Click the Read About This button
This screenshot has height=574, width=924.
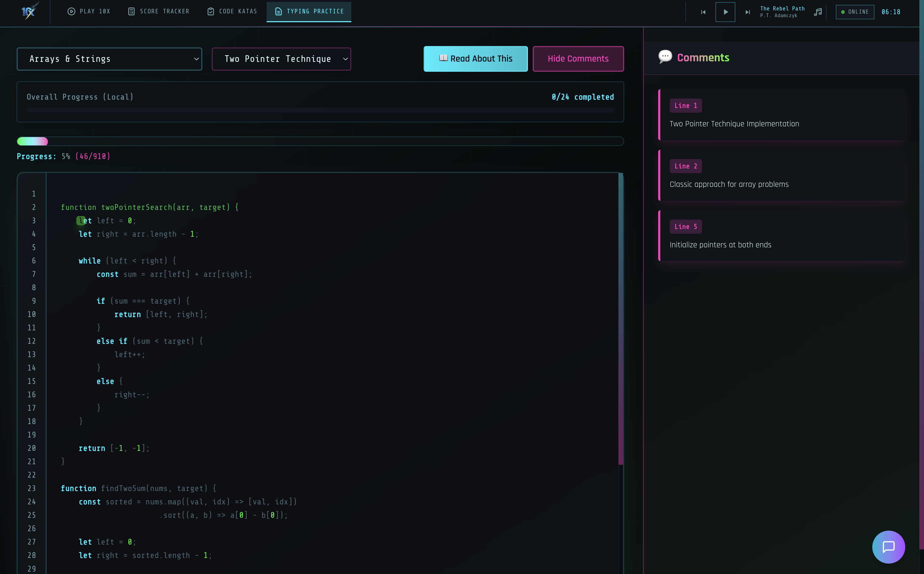click(475, 58)
